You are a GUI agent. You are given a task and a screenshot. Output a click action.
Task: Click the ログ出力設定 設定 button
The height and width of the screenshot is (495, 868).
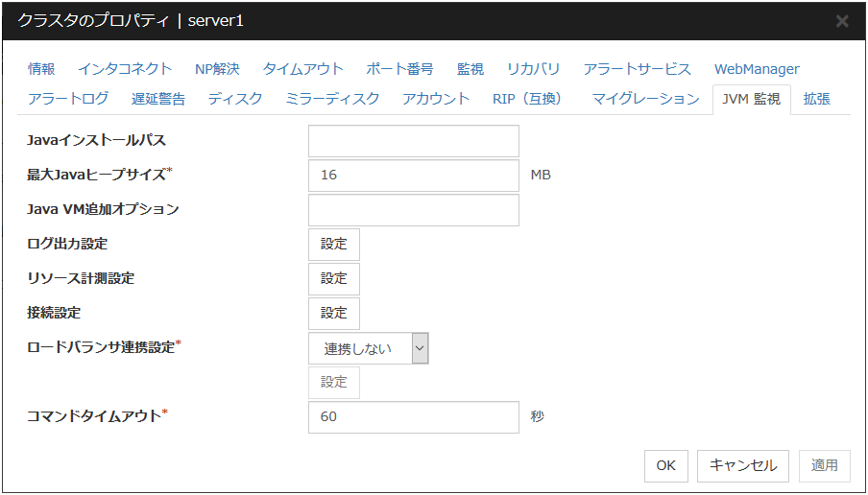(333, 245)
